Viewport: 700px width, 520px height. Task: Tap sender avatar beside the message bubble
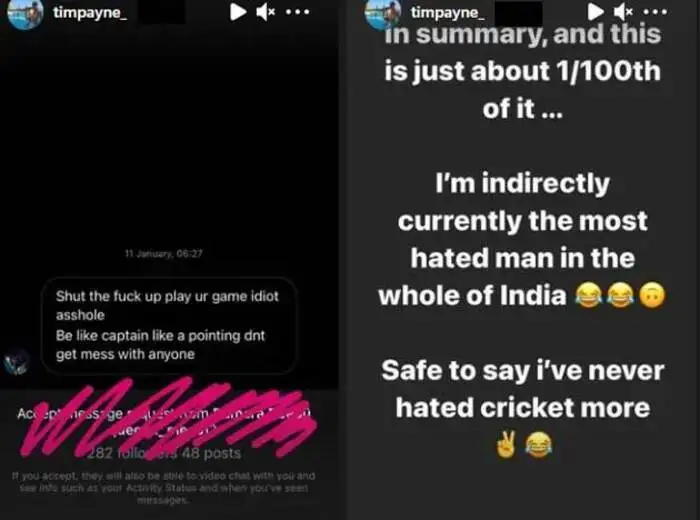(18, 363)
